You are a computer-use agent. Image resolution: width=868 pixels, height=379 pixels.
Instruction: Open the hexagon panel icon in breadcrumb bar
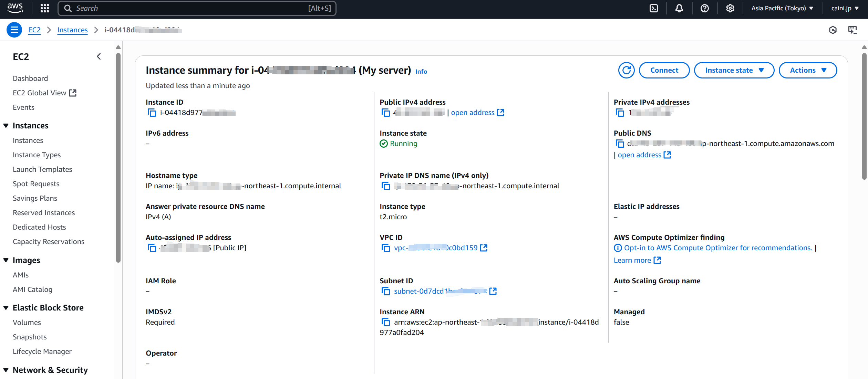[833, 30]
